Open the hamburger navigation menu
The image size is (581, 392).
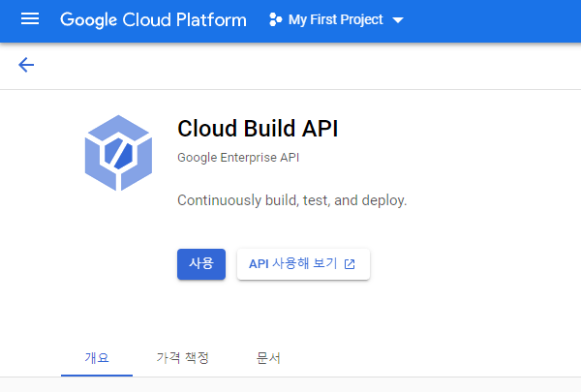pyautogui.click(x=30, y=19)
